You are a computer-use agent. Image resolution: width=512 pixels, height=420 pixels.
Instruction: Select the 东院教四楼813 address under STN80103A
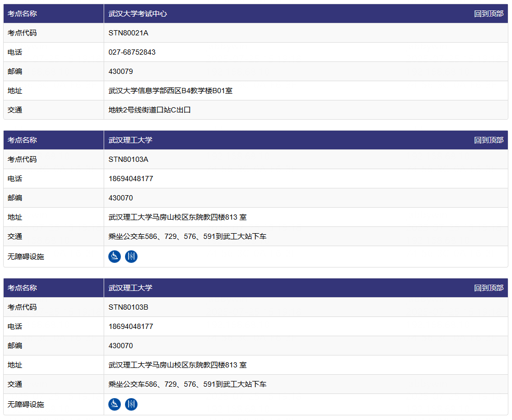(x=178, y=218)
